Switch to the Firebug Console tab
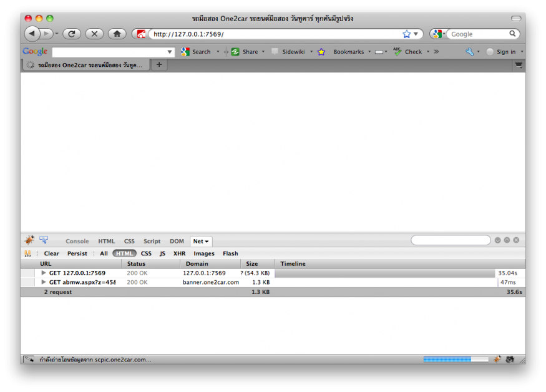The height and width of the screenshot is (392, 546). click(x=77, y=241)
